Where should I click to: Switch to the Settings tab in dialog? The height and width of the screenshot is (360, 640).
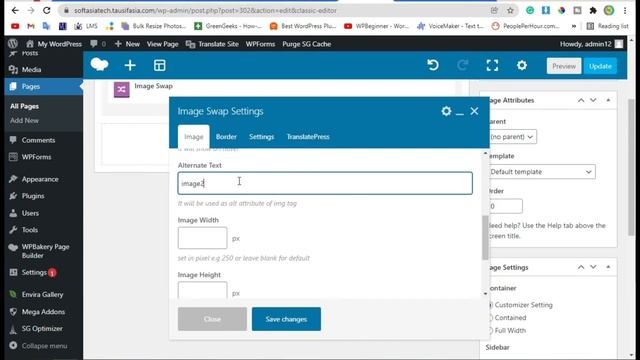pyautogui.click(x=261, y=137)
